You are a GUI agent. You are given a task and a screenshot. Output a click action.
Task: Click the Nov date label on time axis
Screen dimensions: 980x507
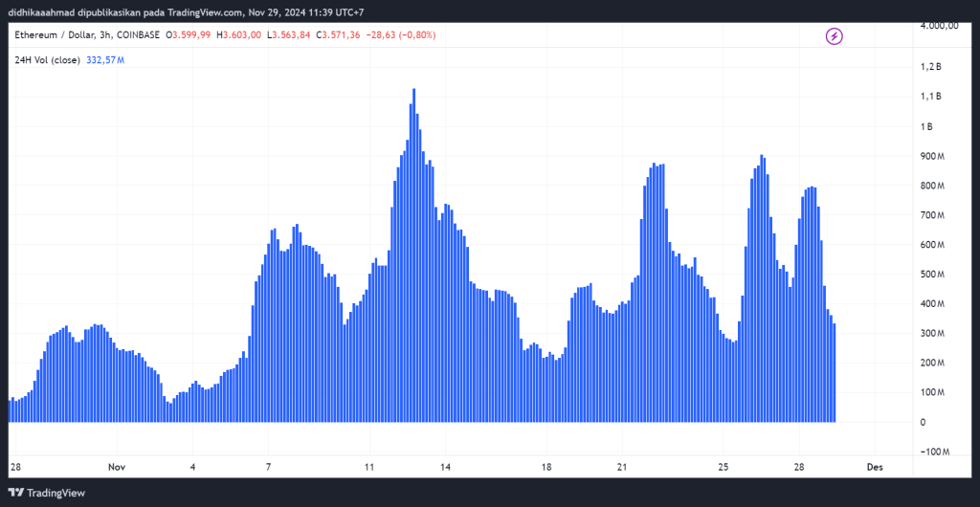pyautogui.click(x=117, y=467)
